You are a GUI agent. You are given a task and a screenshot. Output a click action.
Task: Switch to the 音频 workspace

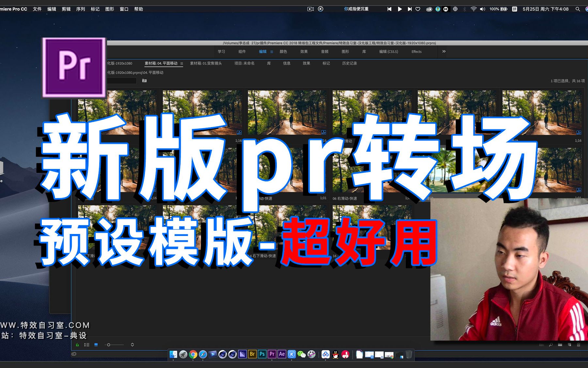point(325,52)
